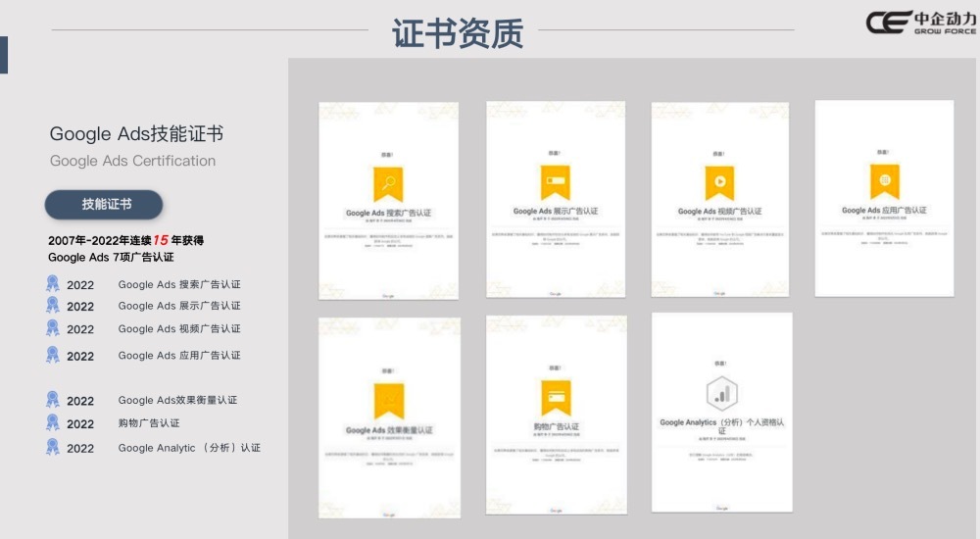Click list entry Google Analytic（分析）认证
Image resolution: width=980 pixels, height=539 pixels.
[189, 448]
